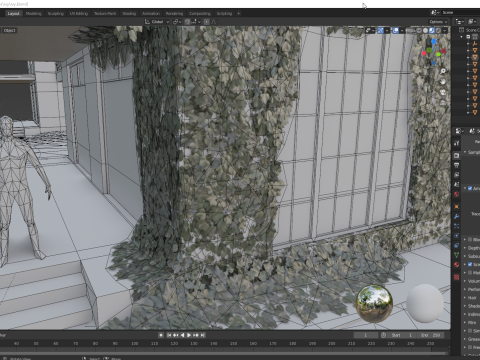This screenshot has width=480, height=360.
Task: Switch to the Modeling workspace tab
Action: (x=34, y=13)
